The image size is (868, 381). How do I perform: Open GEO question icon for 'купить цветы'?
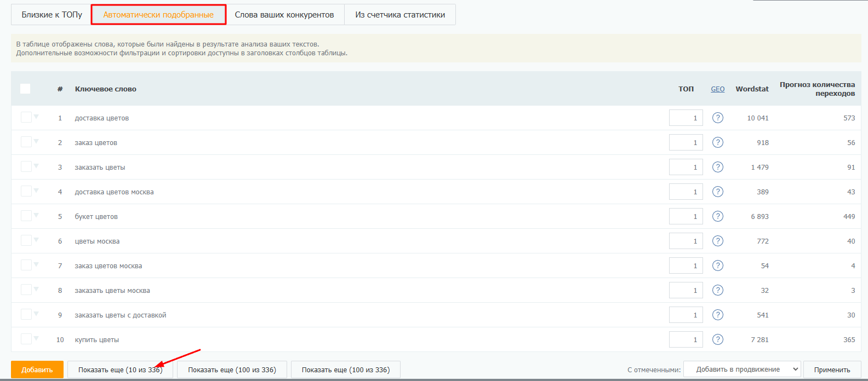[x=717, y=339]
